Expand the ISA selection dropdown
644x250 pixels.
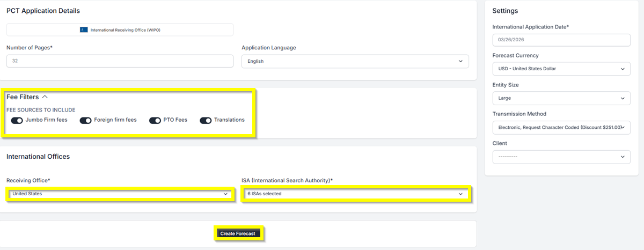click(355, 194)
